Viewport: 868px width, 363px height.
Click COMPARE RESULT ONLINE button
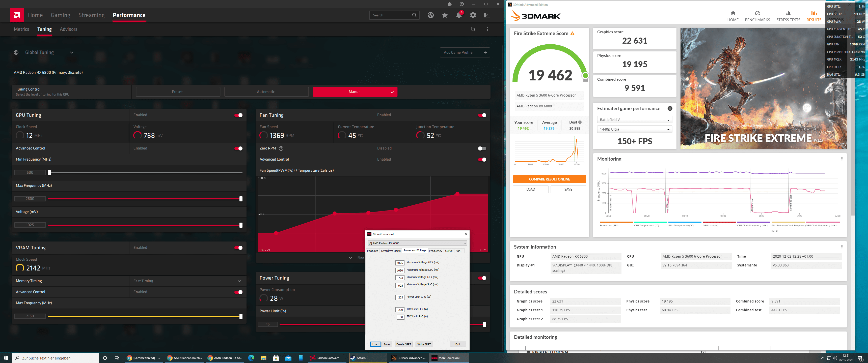click(x=549, y=179)
